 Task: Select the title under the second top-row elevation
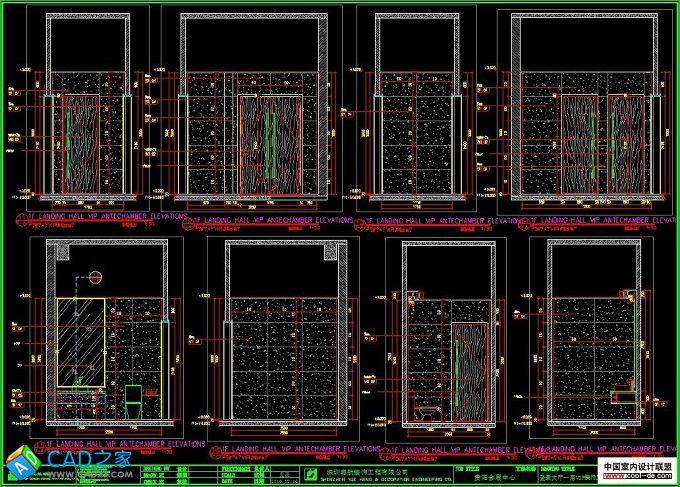[288, 219]
